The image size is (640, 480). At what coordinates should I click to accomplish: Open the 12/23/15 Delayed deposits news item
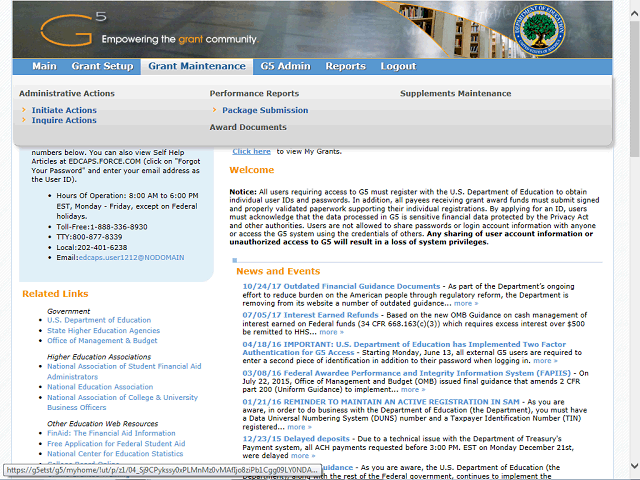tap(296, 439)
